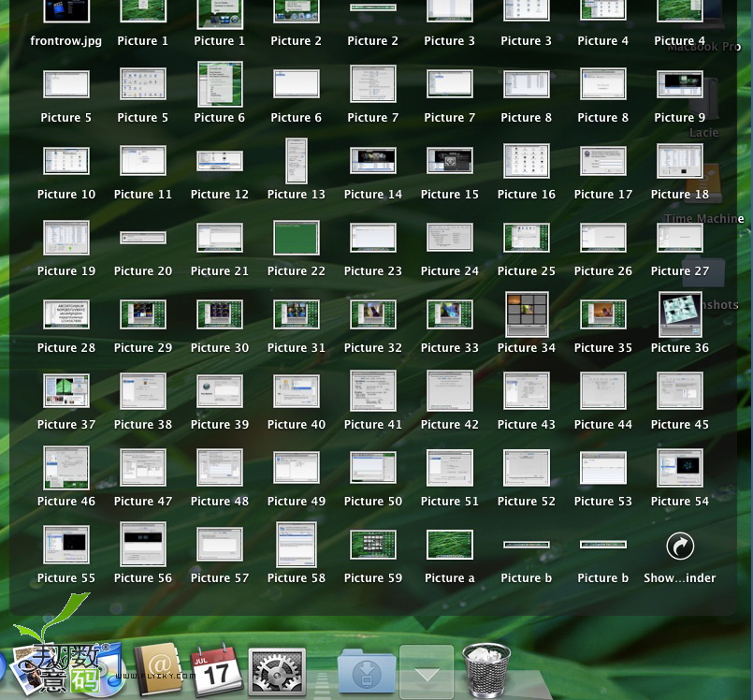
Task: Select the solid green Picture 22 thumbnail
Action: [x=297, y=238]
